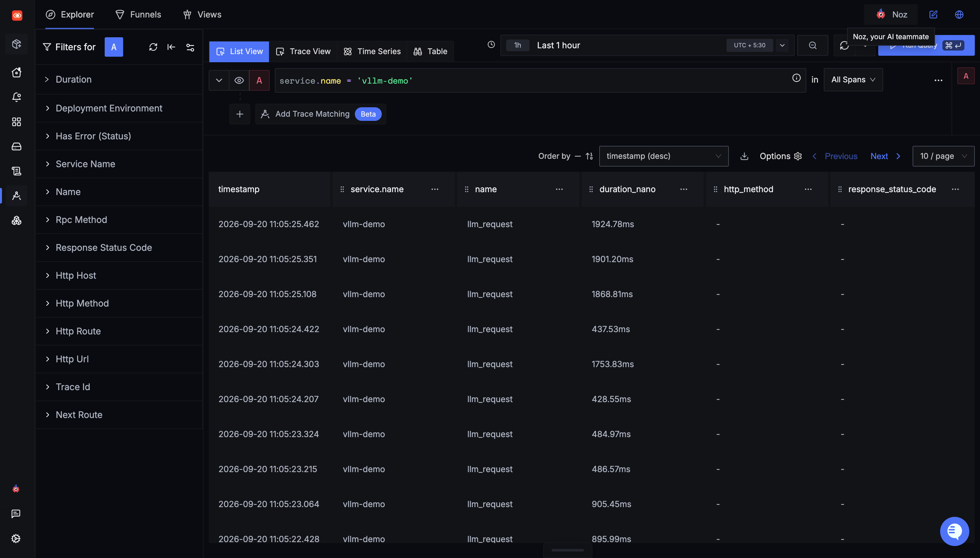The width and height of the screenshot is (980, 558).
Task: Switch to the Funnels tab
Action: [x=138, y=15]
